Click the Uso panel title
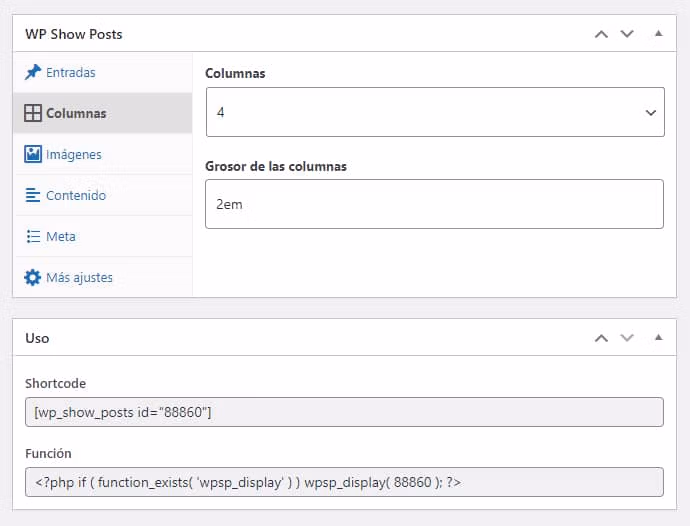The height and width of the screenshot is (526, 690). tap(37, 338)
